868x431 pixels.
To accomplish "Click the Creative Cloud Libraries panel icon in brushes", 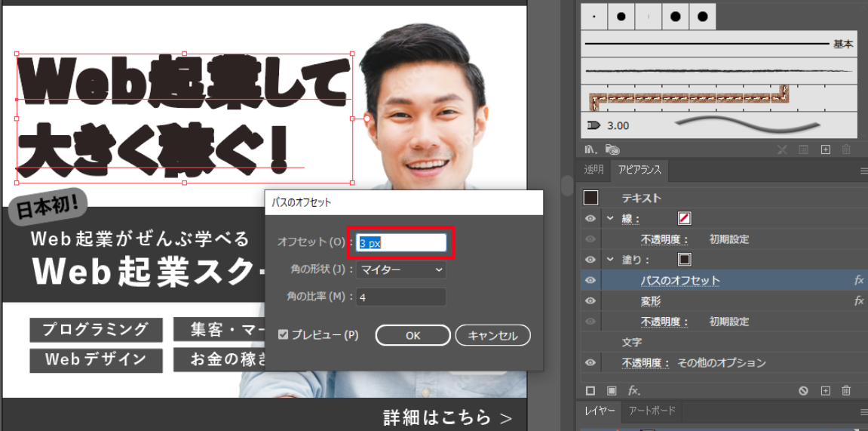I will coord(612,149).
